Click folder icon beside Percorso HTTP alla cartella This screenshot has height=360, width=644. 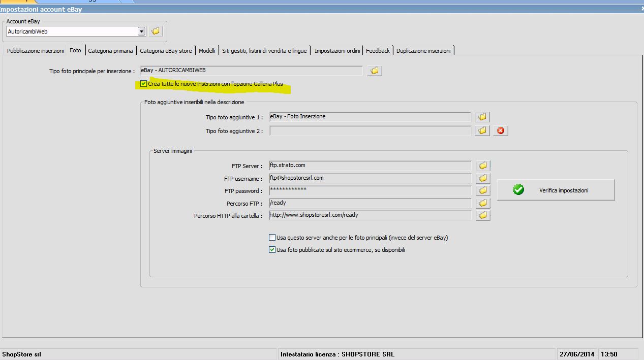[x=483, y=215]
